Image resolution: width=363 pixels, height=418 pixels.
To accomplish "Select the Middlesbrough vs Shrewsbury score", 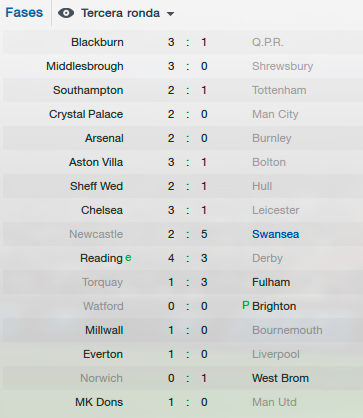I will click(188, 66).
